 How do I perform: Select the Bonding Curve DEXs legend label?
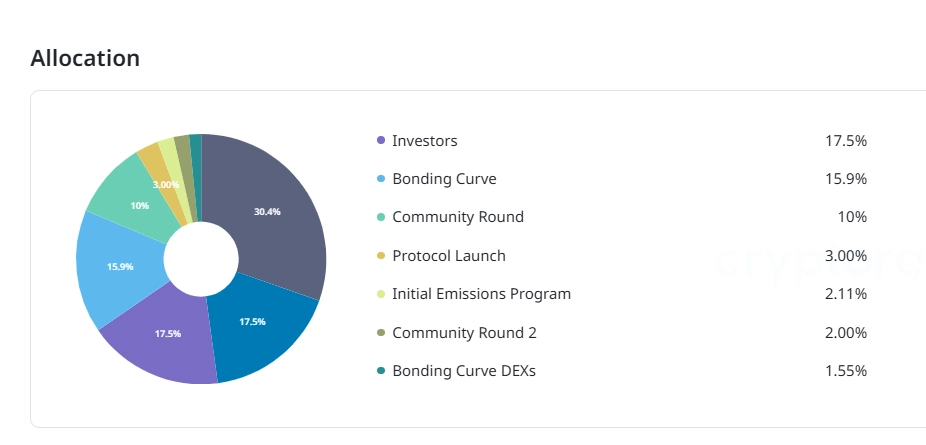pyautogui.click(x=463, y=371)
